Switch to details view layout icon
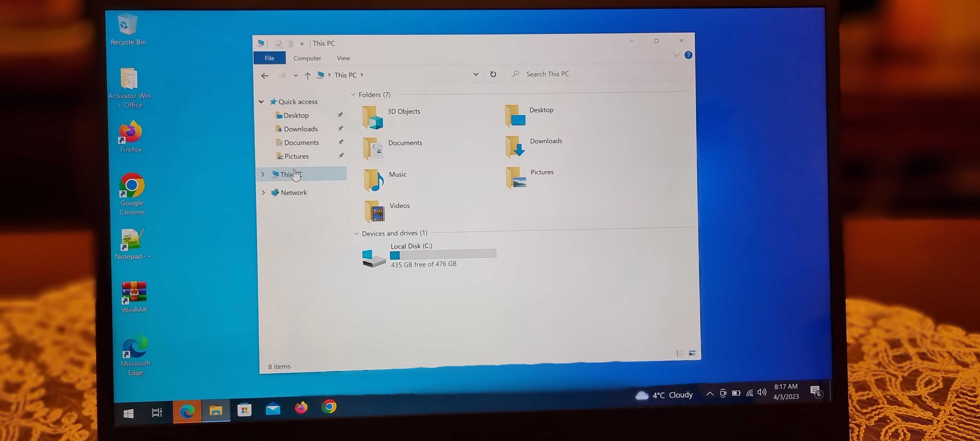This screenshot has width=980, height=441. coord(680,354)
